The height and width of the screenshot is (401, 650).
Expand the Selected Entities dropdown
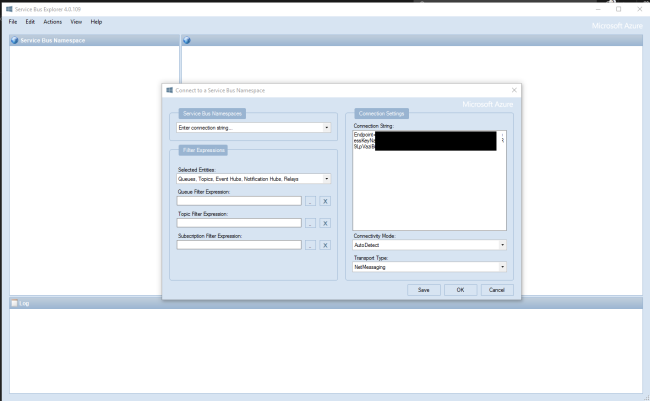pyautogui.click(x=327, y=179)
